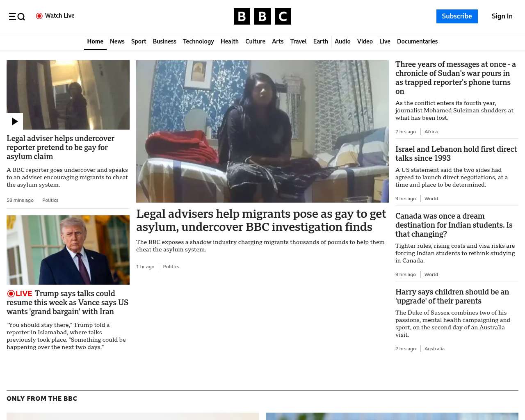Open the Travel section
The image size is (525, 420).
pyautogui.click(x=298, y=41)
